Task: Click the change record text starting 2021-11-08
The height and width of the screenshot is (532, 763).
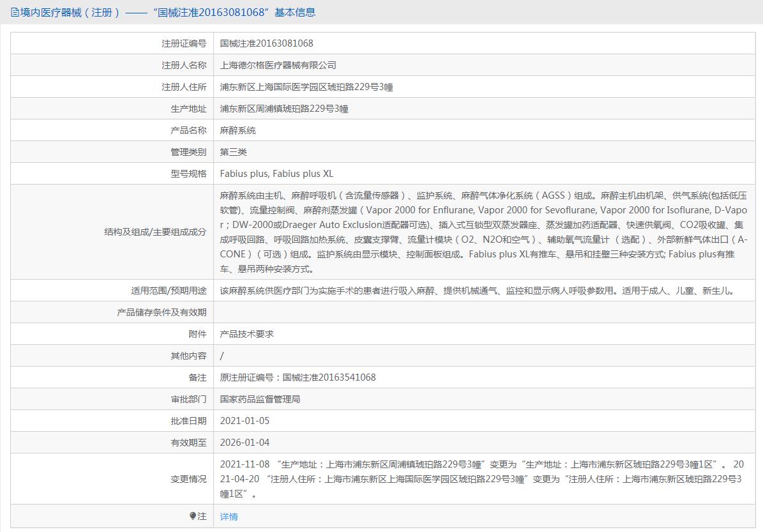Action: (481, 479)
